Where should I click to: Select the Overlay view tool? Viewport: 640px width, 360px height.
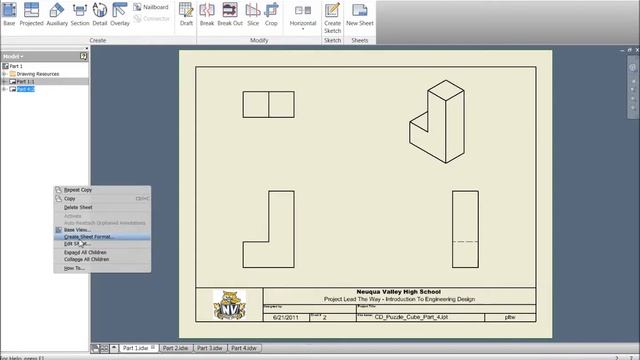click(x=120, y=14)
